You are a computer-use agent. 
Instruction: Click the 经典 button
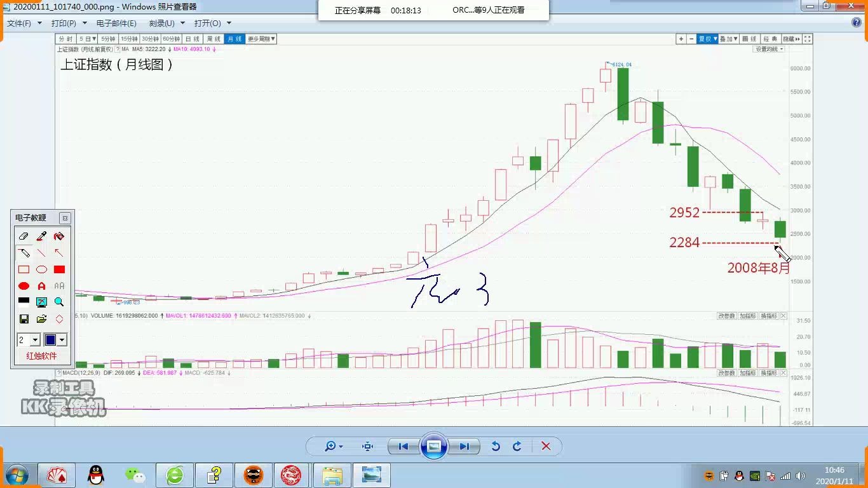(x=770, y=39)
